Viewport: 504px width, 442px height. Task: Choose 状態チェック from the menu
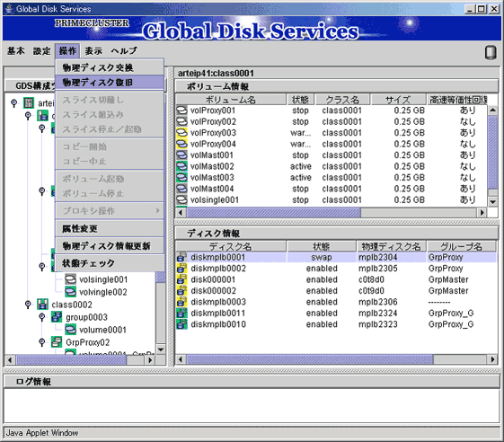110,263
